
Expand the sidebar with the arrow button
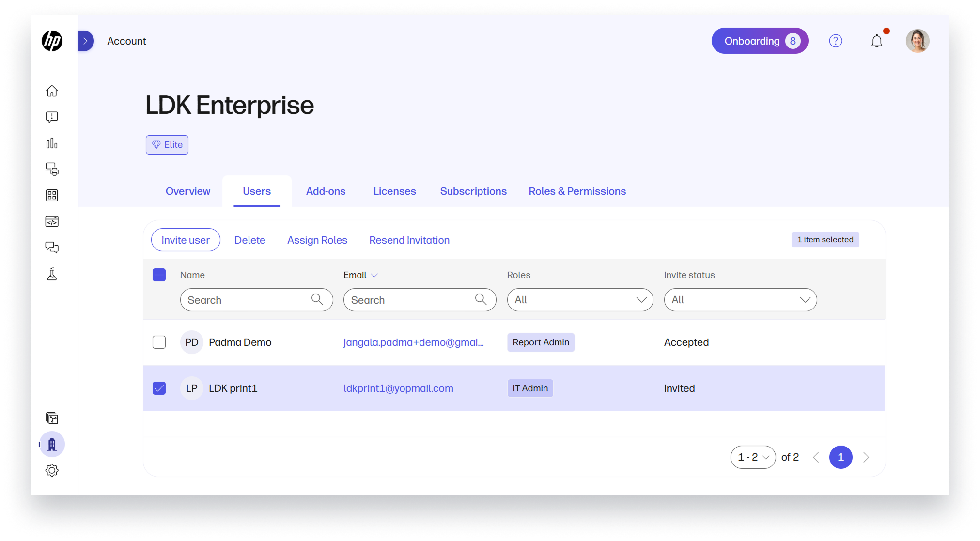86,41
